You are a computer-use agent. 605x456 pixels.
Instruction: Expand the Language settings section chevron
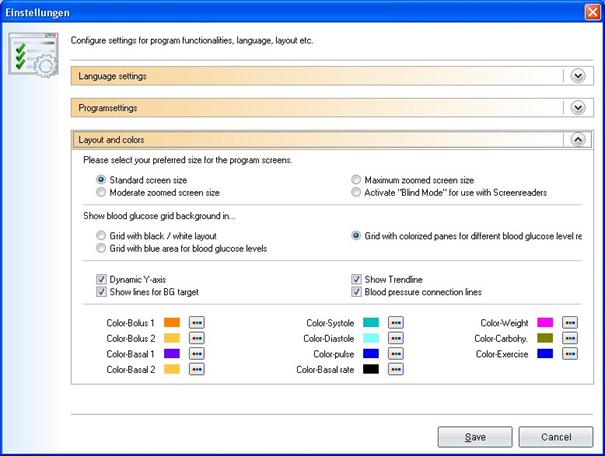click(x=577, y=76)
